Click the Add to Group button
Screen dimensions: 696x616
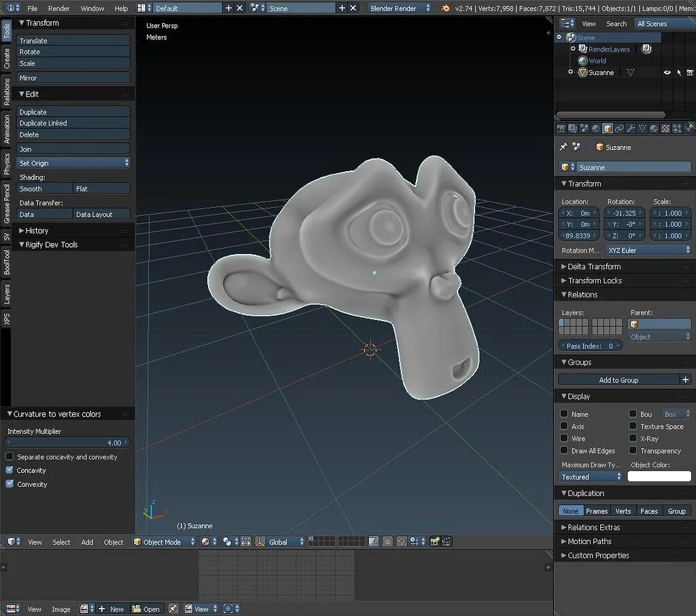(619, 380)
